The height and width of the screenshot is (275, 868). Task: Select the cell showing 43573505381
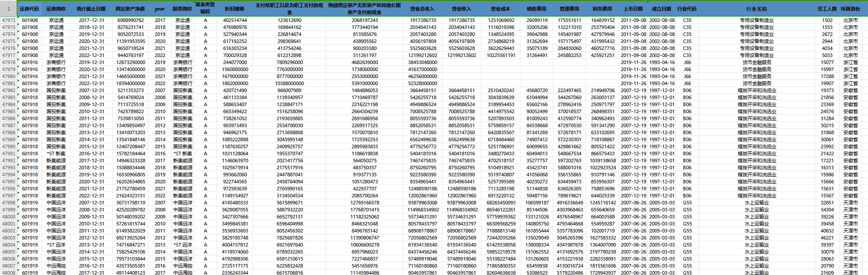click(x=130, y=266)
